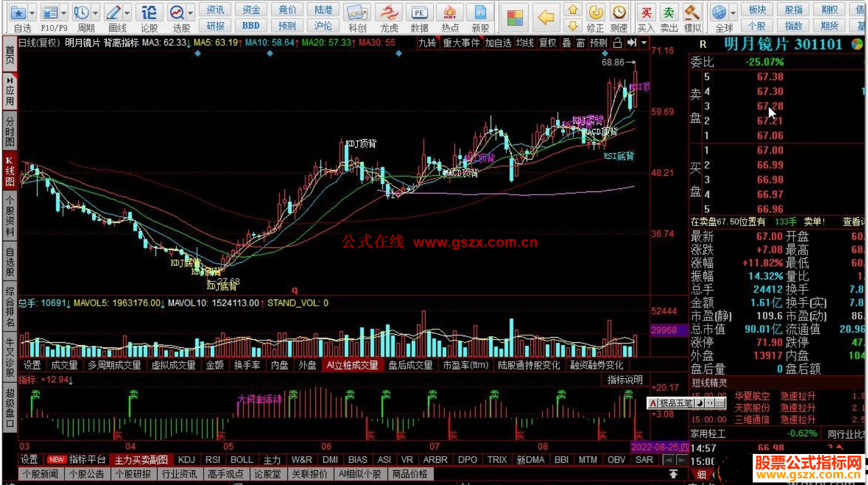Switch to the 个股资料 sidebar tab

[10, 216]
